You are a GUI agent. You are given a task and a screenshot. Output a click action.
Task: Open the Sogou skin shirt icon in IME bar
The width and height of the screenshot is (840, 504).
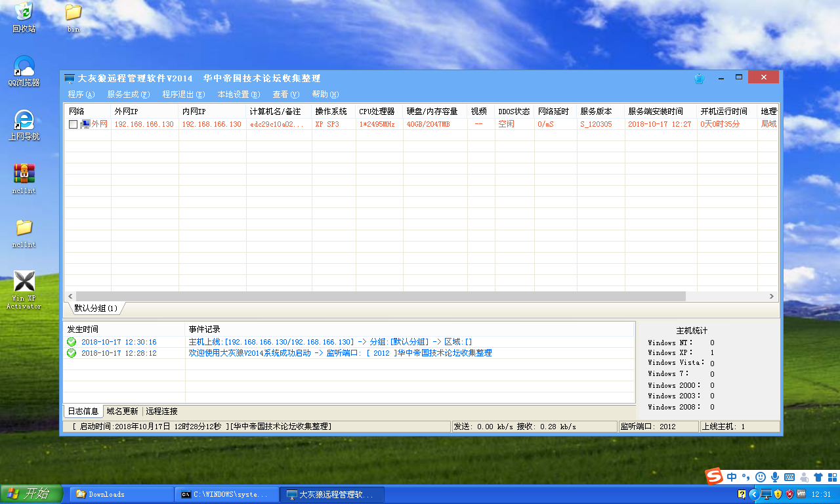[818, 477]
